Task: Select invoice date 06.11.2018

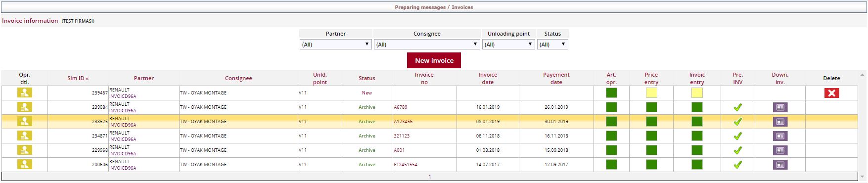Action: pos(488,136)
